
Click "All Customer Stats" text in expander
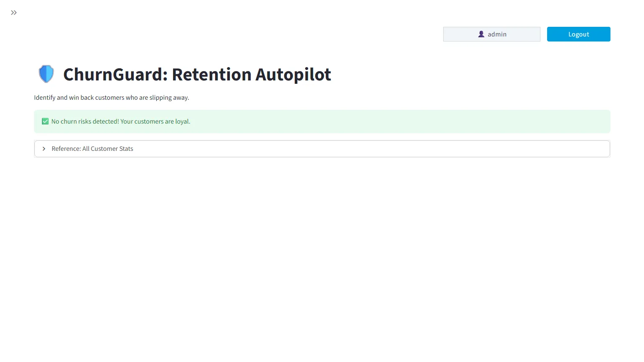[x=108, y=149]
